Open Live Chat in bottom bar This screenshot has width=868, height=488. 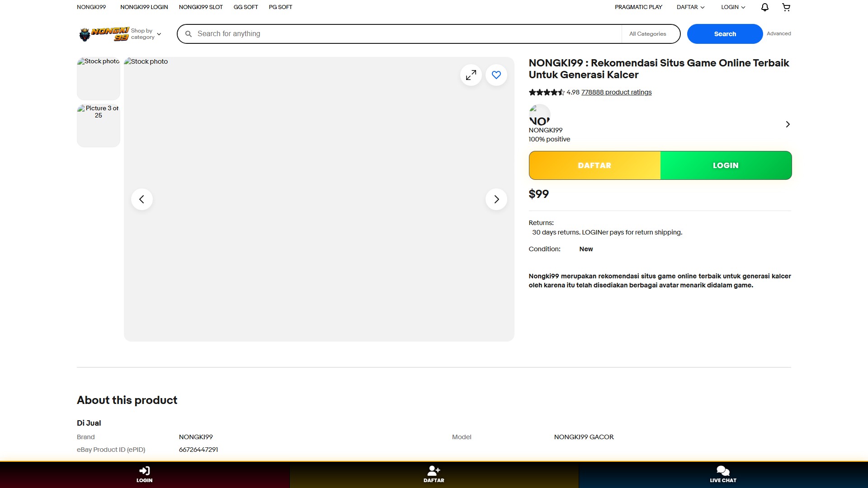pos(723,474)
